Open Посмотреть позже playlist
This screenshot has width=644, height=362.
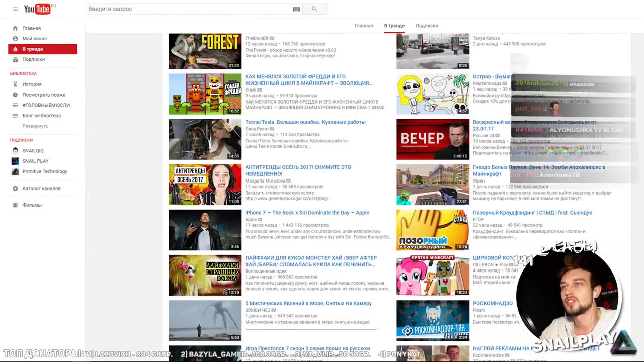coord(43,95)
